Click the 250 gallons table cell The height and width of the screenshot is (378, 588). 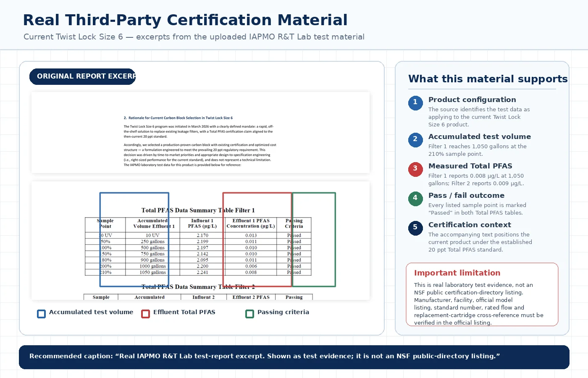(x=153, y=241)
